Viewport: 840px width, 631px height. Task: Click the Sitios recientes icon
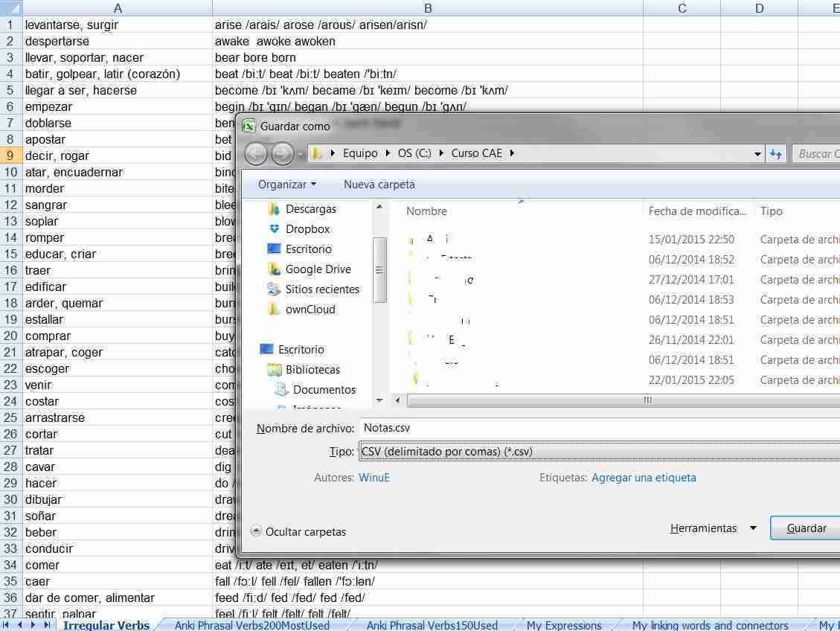[275, 289]
